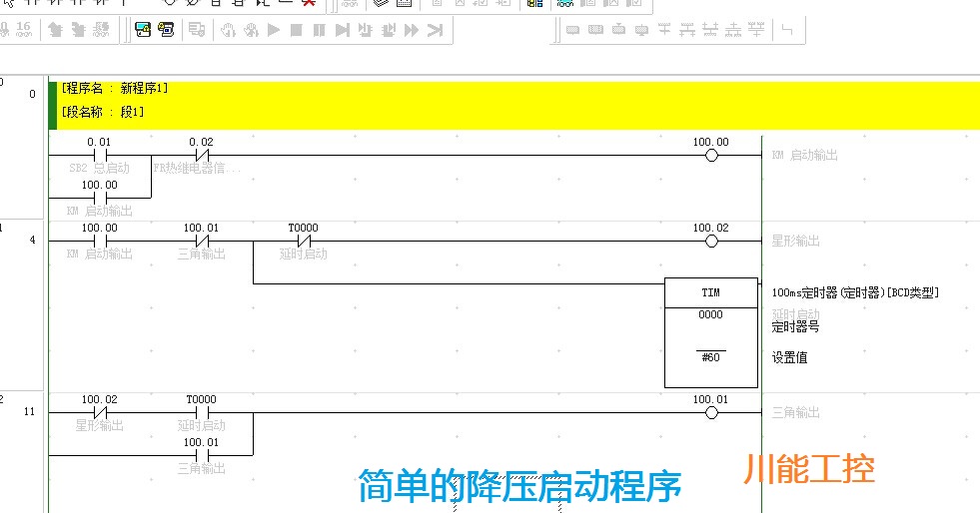Viewport: 980px width, 513px height.
Task: Click the 100.02 star output coil
Action: click(x=711, y=241)
